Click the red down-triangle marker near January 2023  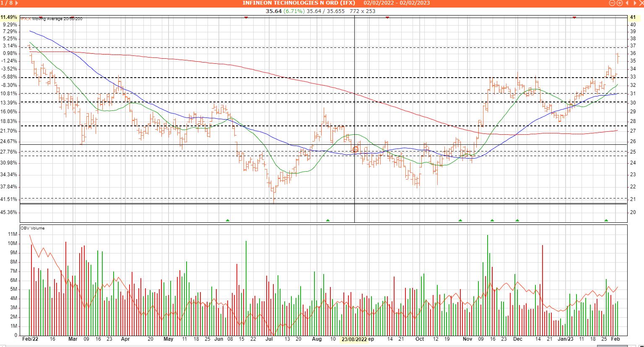574,18
